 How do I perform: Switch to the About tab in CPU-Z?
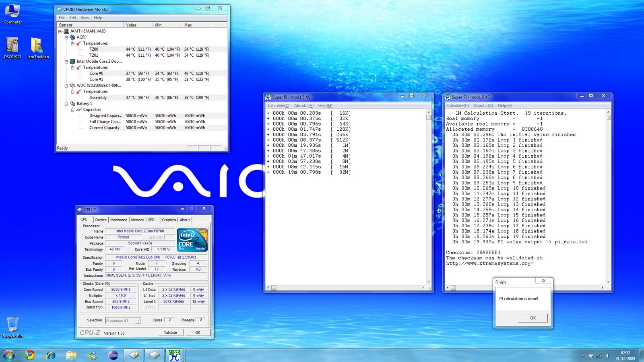point(185,220)
